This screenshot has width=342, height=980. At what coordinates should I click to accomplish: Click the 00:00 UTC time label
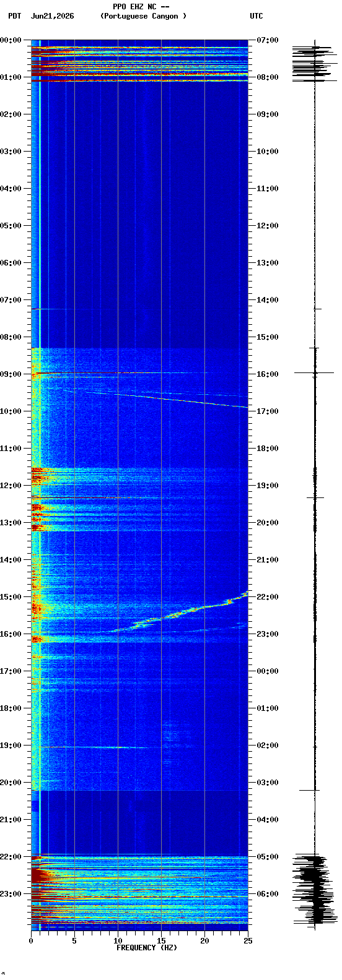(x=267, y=671)
